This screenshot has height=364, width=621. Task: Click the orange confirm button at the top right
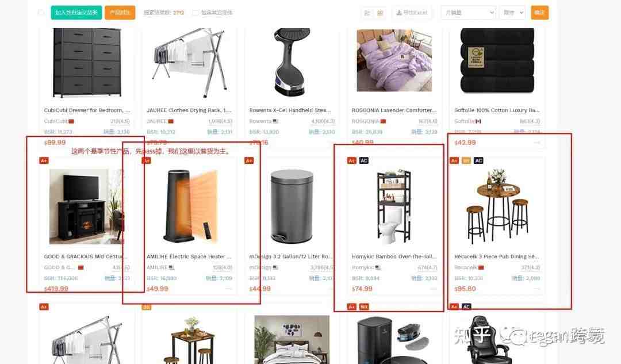(x=539, y=13)
